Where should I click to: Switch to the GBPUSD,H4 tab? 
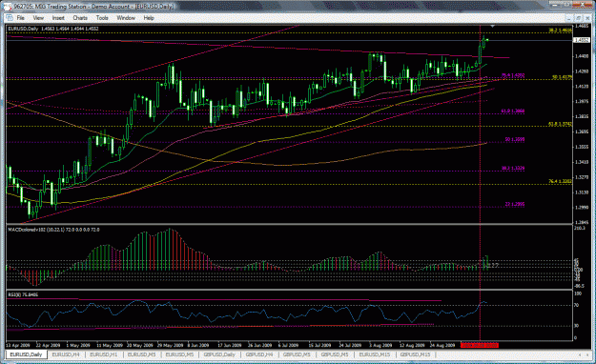tap(259, 354)
